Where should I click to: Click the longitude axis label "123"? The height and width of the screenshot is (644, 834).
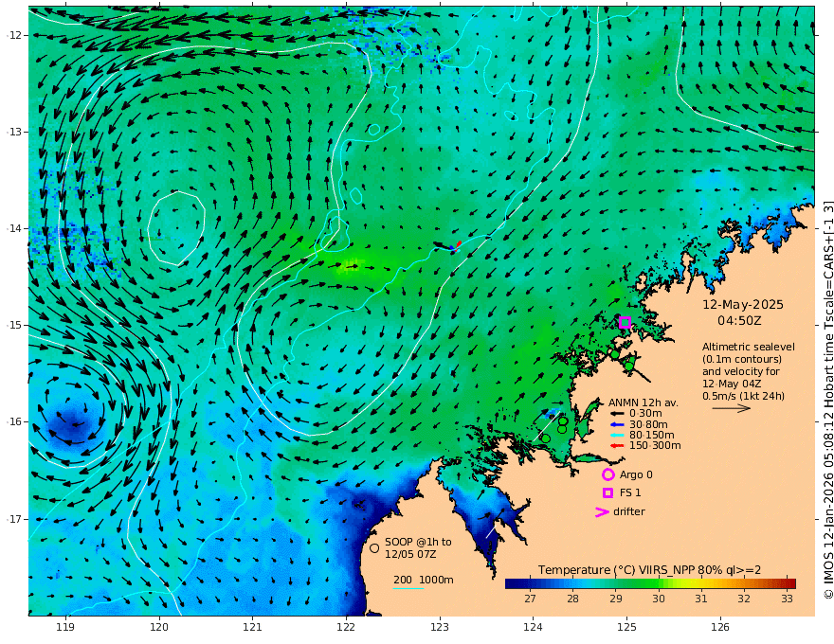click(x=440, y=628)
